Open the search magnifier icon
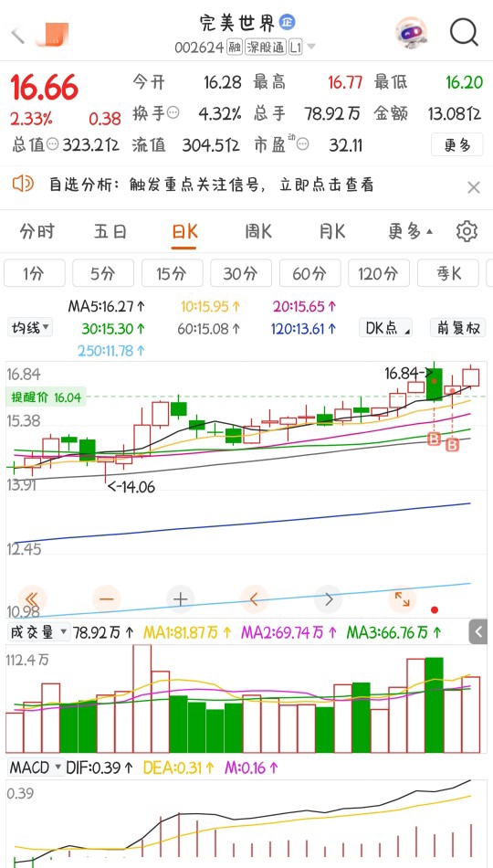The height and width of the screenshot is (868, 493). pos(464,33)
